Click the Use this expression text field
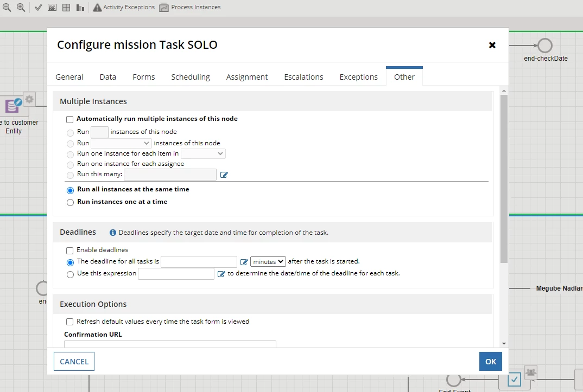 point(176,274)
